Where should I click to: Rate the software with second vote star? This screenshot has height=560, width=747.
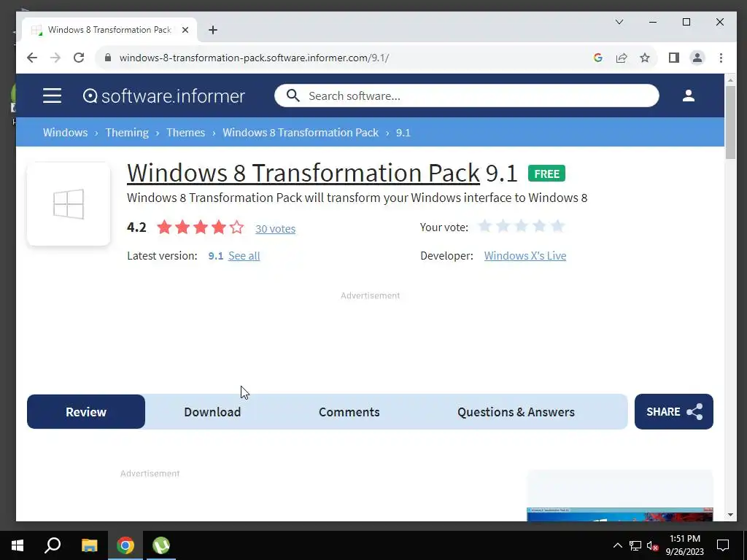[503, 226]
